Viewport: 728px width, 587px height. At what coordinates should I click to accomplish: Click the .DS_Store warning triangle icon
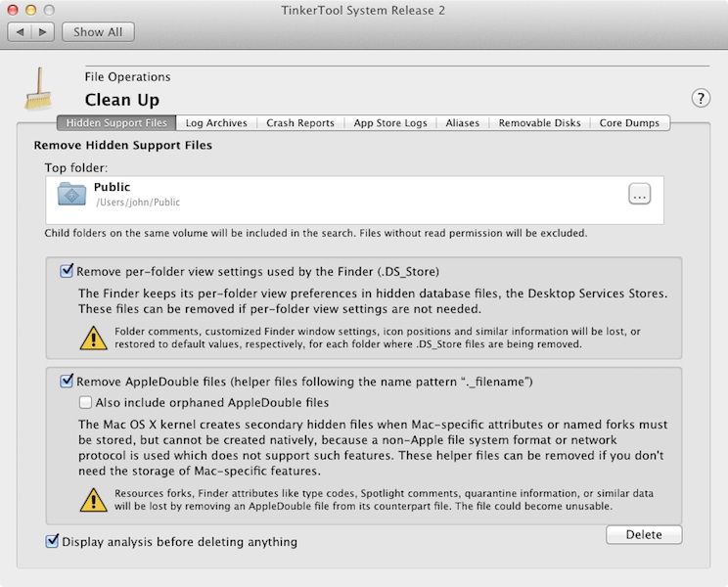(93, 338)
